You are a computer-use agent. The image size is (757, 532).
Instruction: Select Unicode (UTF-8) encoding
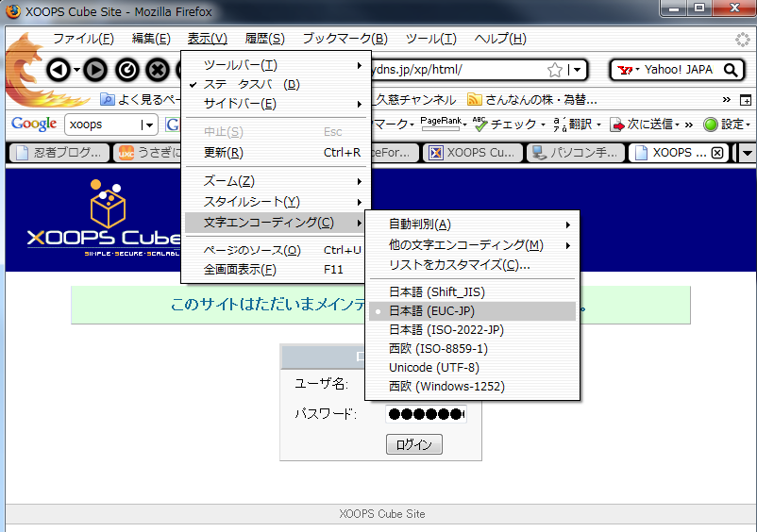tap(472, 368)
